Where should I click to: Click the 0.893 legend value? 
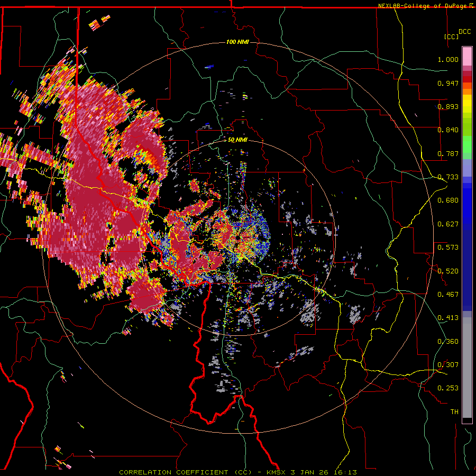click(x=448, y=106)
